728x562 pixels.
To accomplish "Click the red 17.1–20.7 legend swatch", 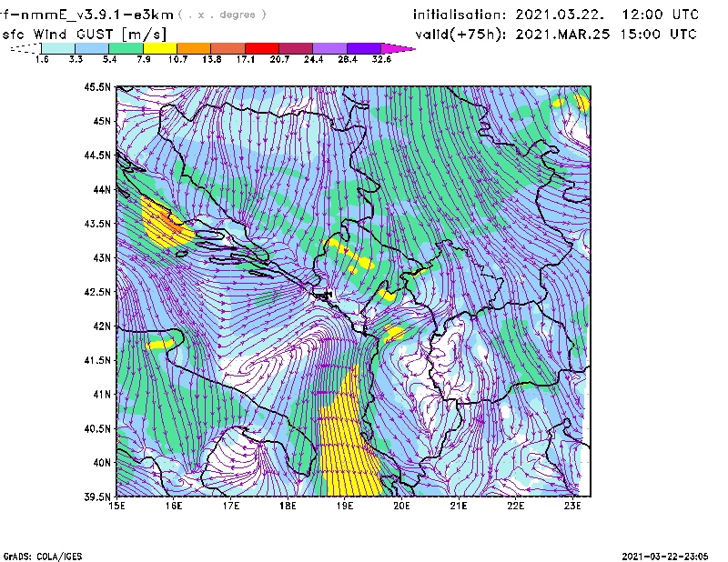I will 262,48.
